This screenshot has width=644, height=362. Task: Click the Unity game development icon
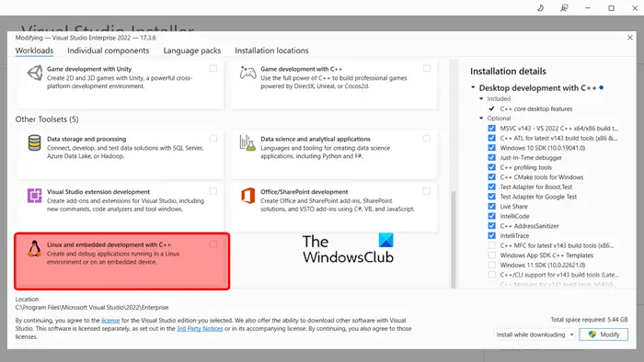[x=35, y=74]
